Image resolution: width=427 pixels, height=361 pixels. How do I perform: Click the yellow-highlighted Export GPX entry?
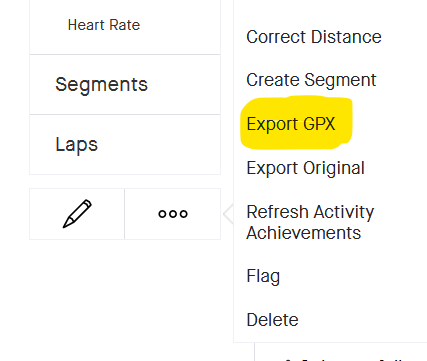(x=291, y=124)
